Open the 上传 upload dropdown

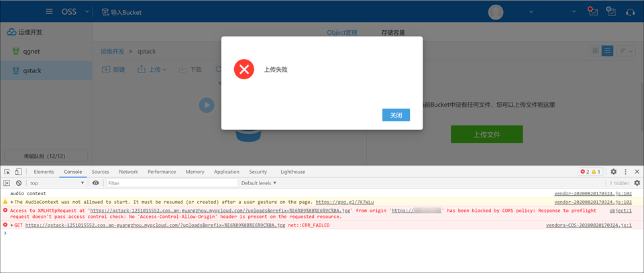click(152, 69)
